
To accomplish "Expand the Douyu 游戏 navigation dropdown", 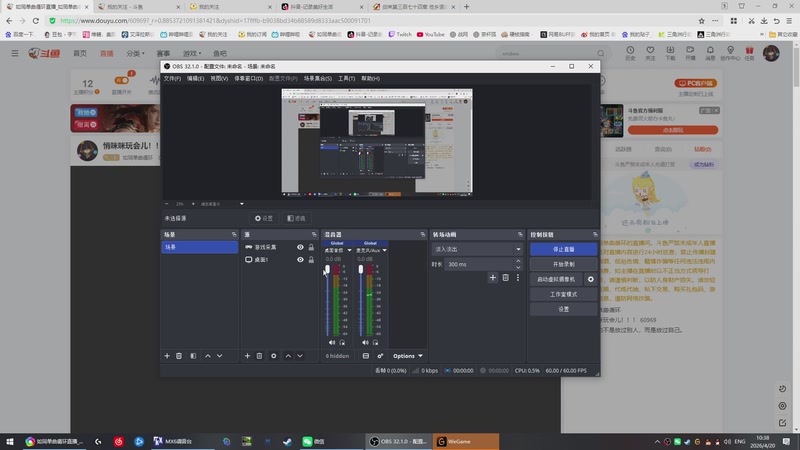I will coord(192,54).
